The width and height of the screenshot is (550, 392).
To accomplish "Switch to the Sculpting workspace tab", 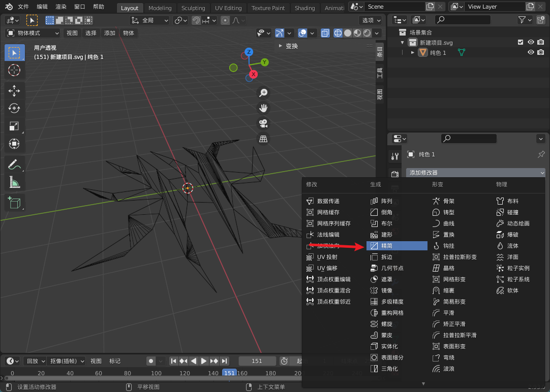I will [x=193, y=8].
